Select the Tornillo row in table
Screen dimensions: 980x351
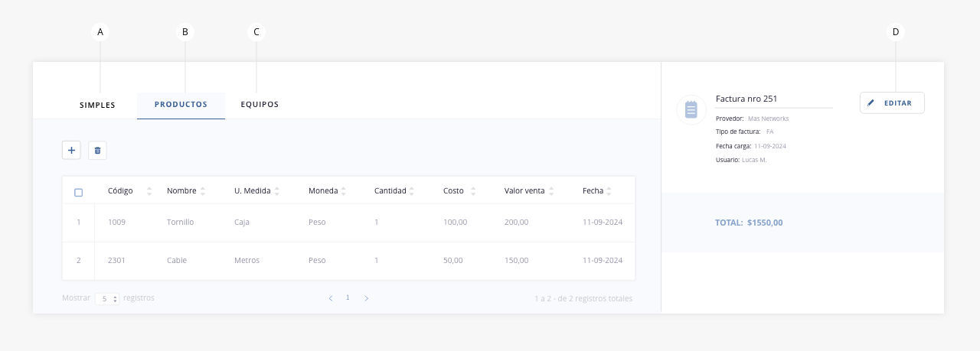[x=348, y=223]
